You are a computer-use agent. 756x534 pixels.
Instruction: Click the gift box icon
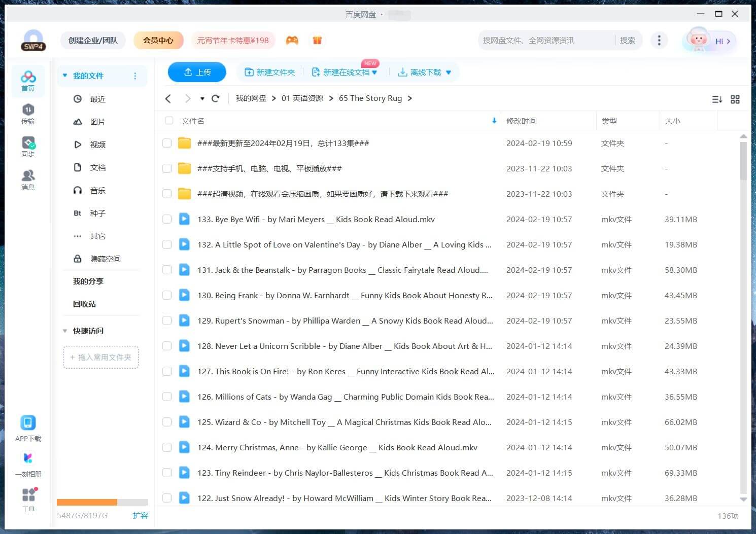coord(317,41)
